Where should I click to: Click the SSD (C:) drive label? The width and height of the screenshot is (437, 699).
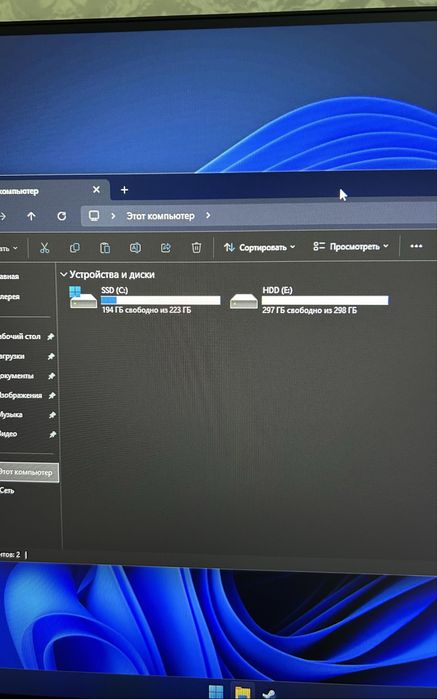pyautogui.click(x=114, y=290)
